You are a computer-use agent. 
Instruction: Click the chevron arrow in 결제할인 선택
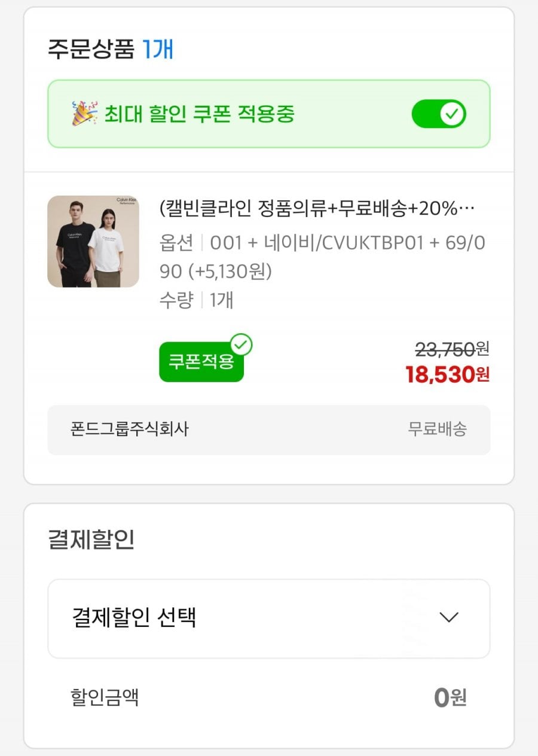(x=448, y=617)
